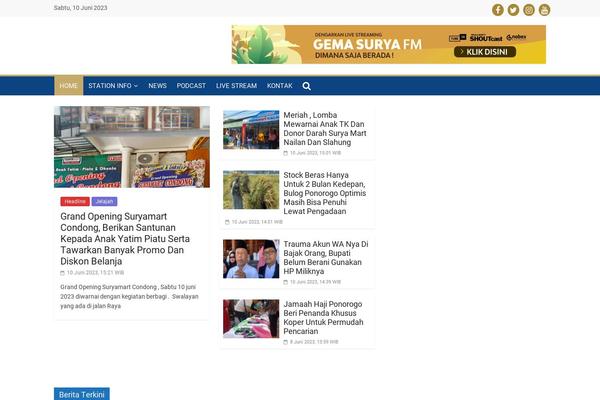The width and height of the screenshot is (600, 400).
Task: Open the Twitter social icon
Action: (513, 10)
